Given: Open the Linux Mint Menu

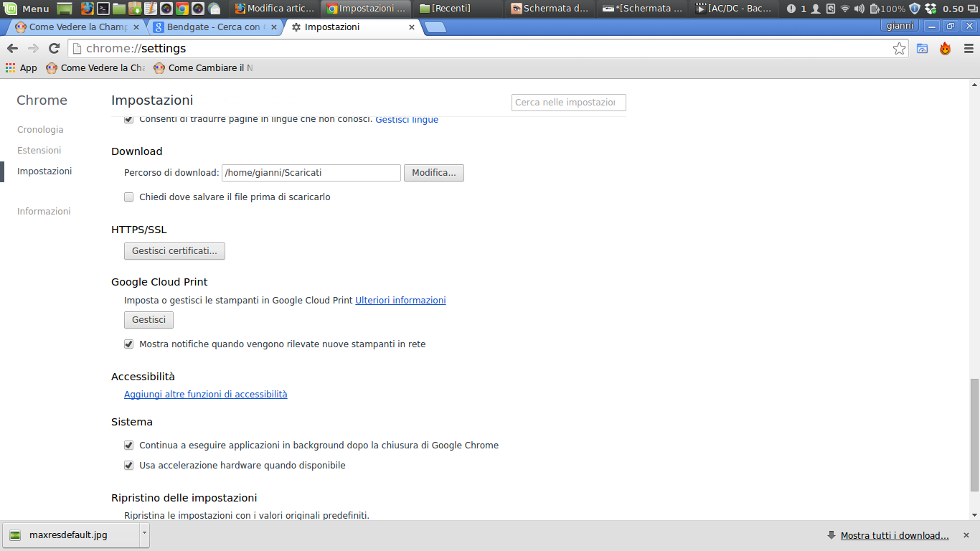Looking at the screenshot, I should 27,9.
